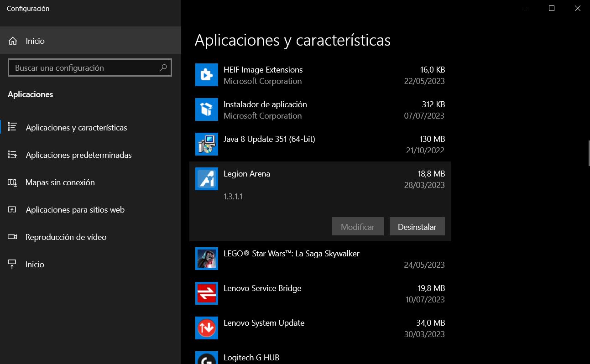This screenshot has width=590, height=364.
Task: Click the Aplicaciones y características page heading
Action: pos(292,40)
